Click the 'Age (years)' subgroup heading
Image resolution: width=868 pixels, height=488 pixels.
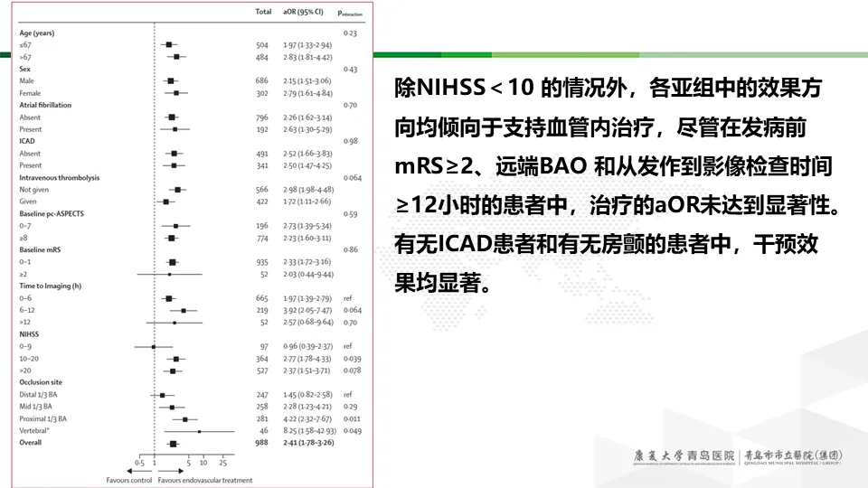pyautogui.click(x=36, y=33)
